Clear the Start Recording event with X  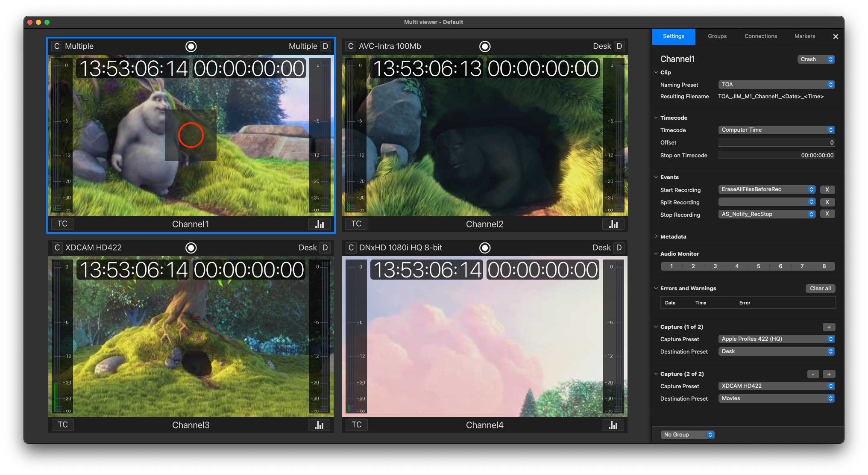[x=827, y=189]
